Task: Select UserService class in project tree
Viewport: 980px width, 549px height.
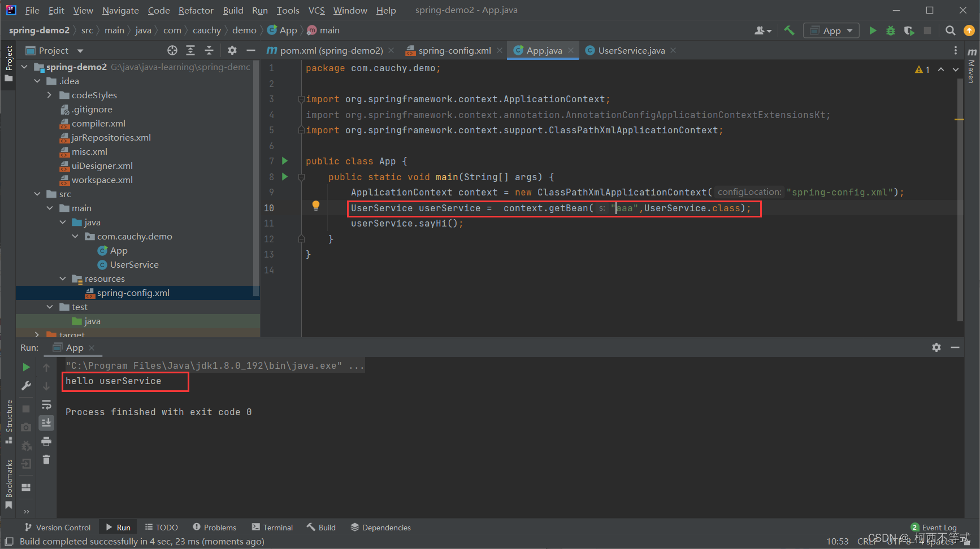Action: click(134, 264)
